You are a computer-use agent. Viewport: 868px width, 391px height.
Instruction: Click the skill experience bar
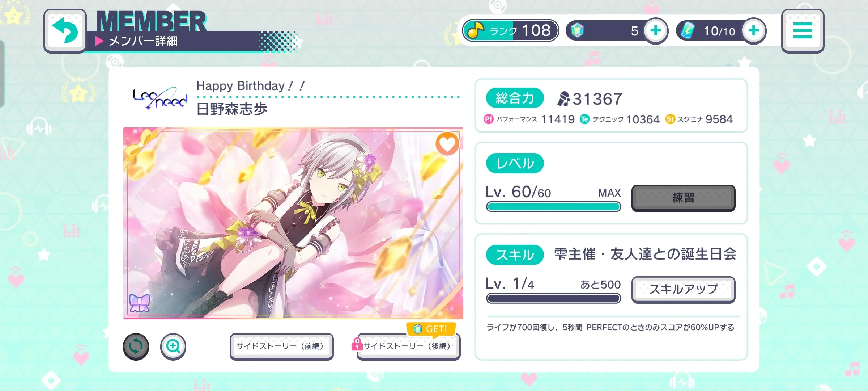553,298
